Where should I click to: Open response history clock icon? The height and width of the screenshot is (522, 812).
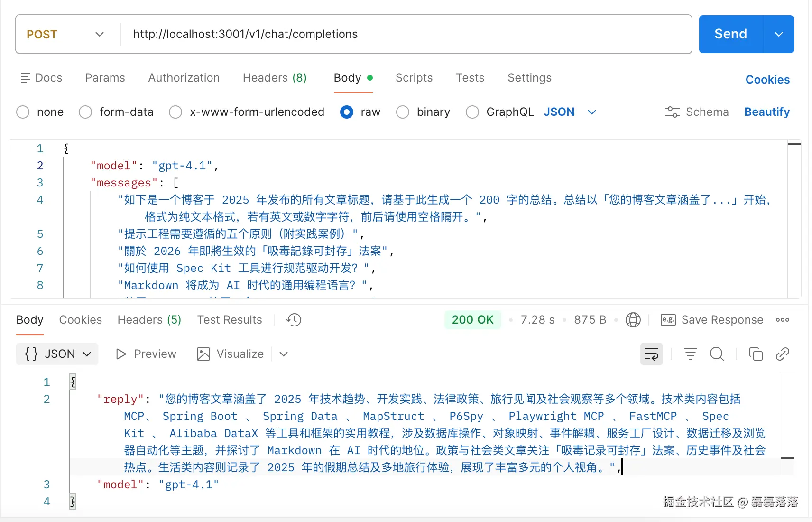click(x=294, y=320)
